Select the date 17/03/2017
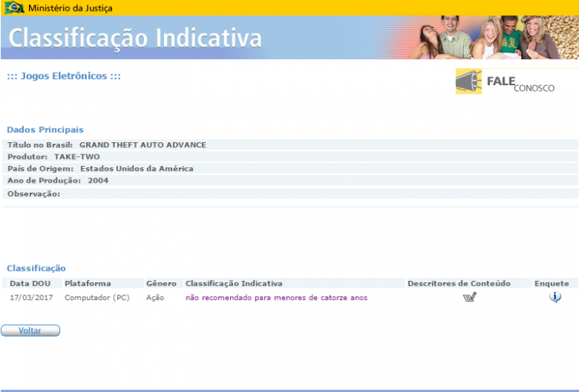 point(31,298)
